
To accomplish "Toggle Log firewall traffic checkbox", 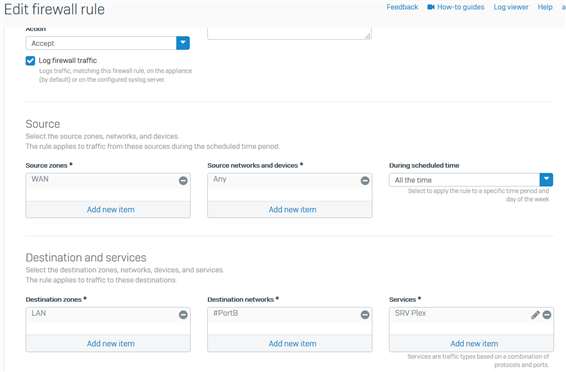I will 30,61.
